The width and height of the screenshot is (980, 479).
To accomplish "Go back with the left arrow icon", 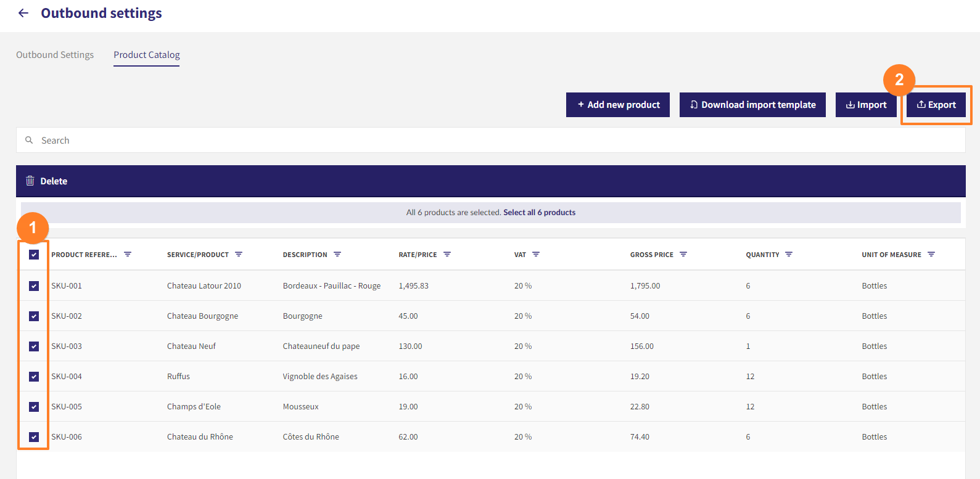I will (x=23, y=13).
